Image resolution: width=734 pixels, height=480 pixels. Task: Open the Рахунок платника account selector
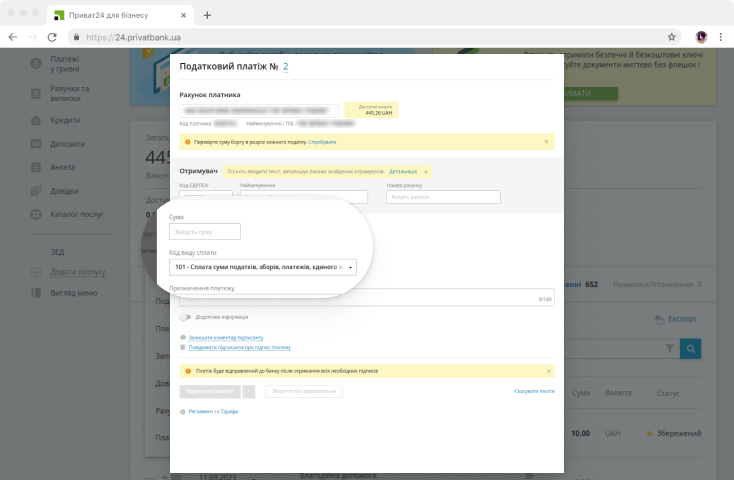[260, 110]
